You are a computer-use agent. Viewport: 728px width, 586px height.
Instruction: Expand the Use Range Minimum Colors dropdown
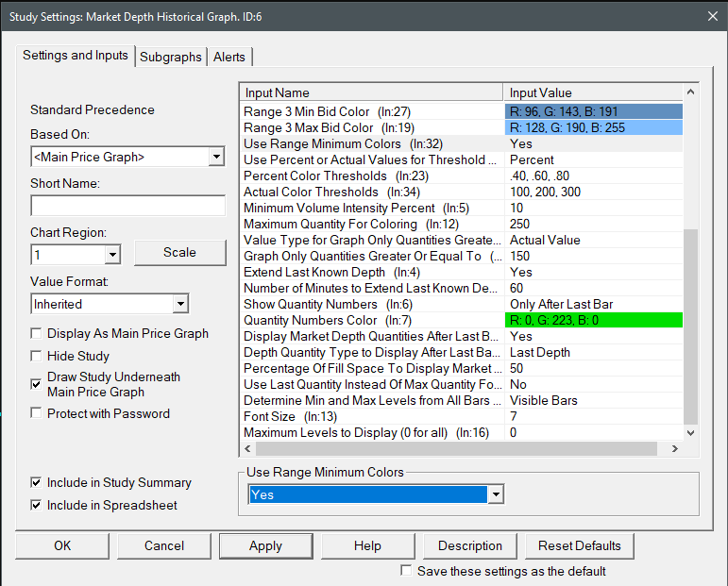click(x=496, y=494)
